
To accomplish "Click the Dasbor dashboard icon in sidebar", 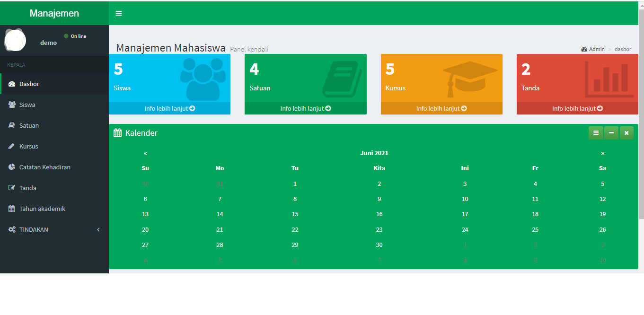I will 11,84.
